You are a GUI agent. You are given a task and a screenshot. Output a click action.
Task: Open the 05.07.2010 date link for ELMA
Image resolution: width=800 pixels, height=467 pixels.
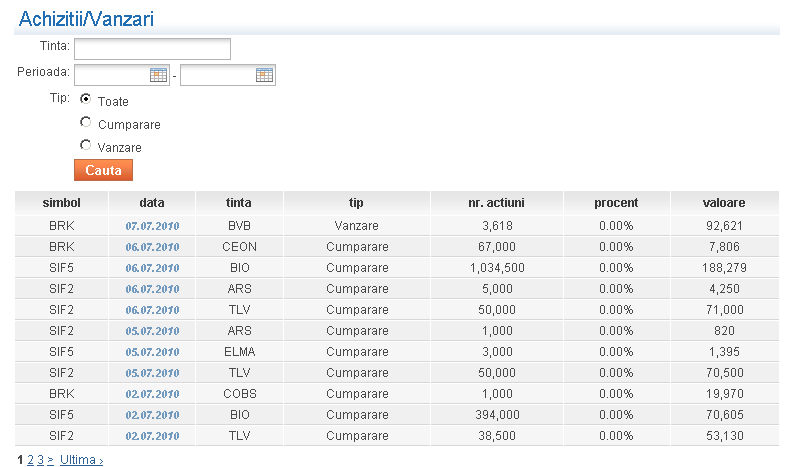(152, 352)
